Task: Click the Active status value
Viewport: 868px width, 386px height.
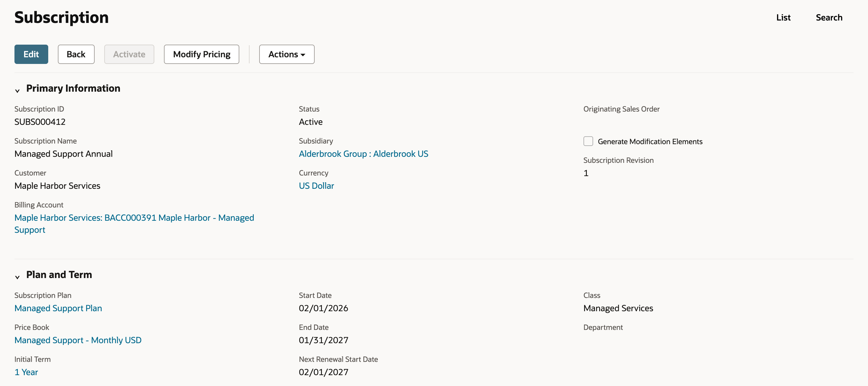Action: pyautogui.click(x=311, y=122)
